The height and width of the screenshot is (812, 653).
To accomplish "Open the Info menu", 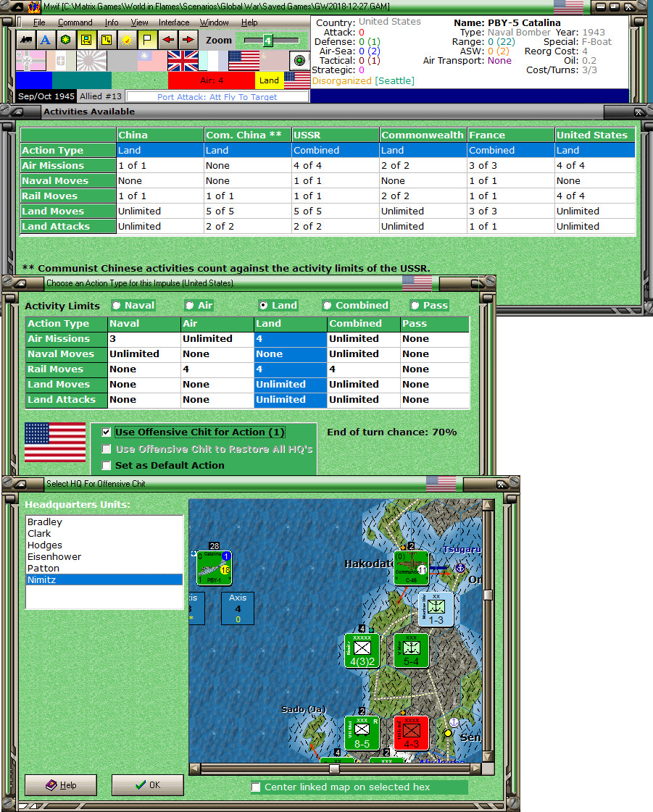I will (112, 22).
